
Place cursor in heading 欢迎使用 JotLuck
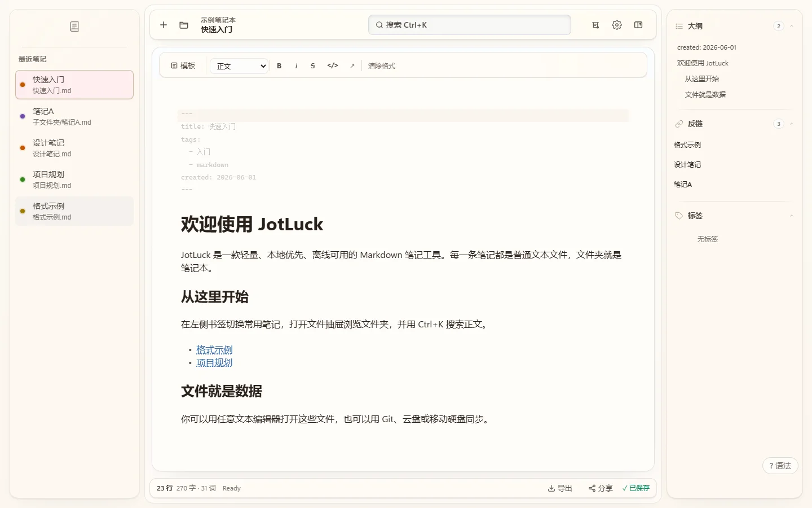(x=252, y=224)
